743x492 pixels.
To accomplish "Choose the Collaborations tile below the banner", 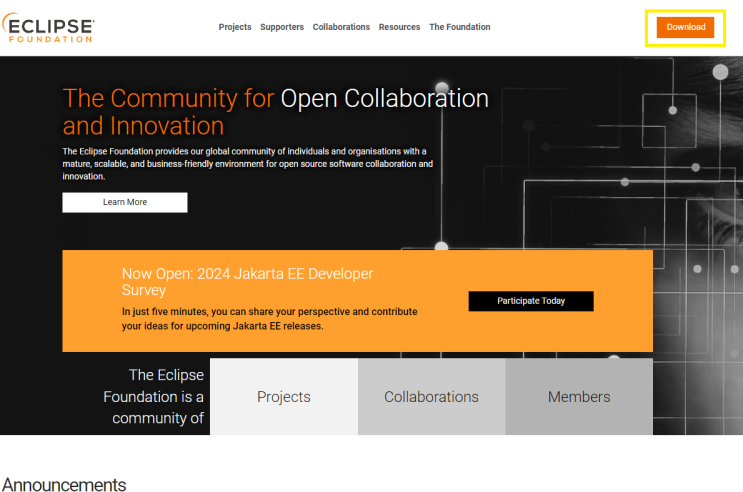I will tap(431, 397).
